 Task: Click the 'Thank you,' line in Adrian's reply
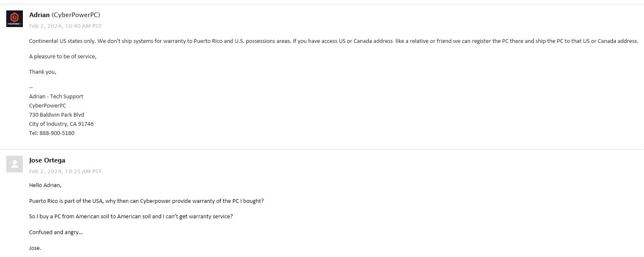(42, 72)
